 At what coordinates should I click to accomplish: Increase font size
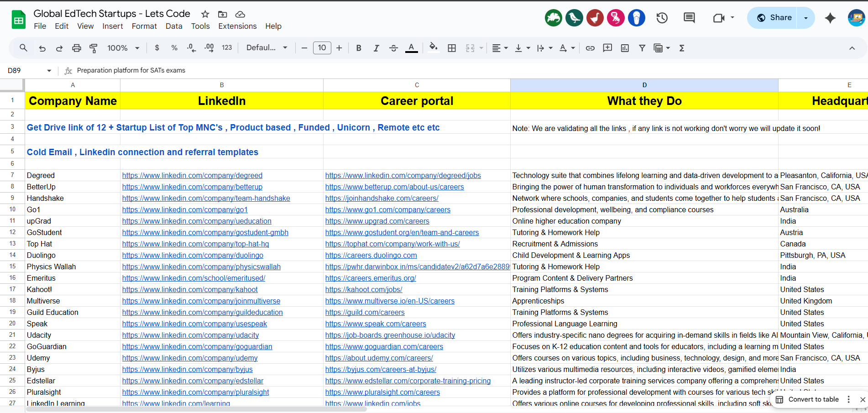tap(339, 48)
